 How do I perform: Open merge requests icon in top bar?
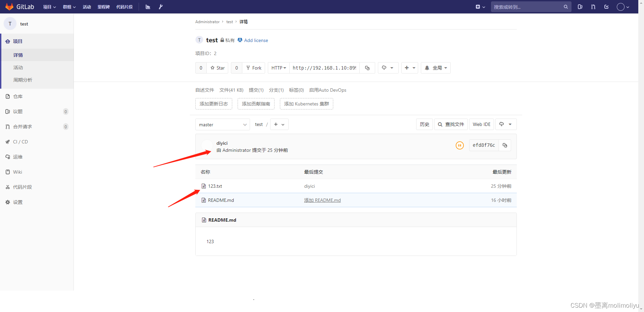[x=593, y=7]
